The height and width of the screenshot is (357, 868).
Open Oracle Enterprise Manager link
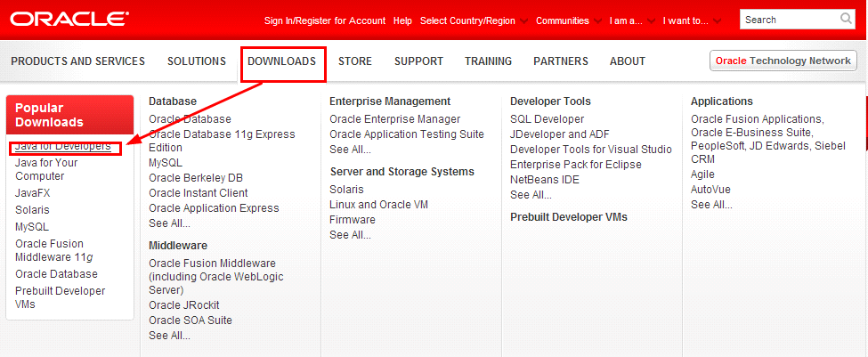click(394, 119)
